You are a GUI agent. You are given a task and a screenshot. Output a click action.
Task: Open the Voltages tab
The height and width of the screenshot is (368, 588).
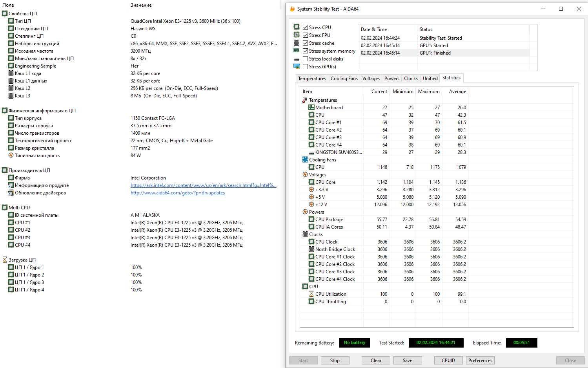371,79
